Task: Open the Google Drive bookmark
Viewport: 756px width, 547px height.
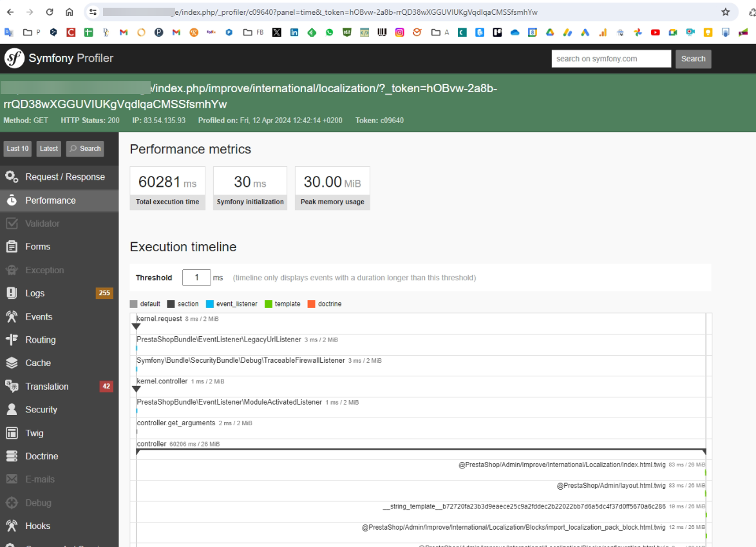Action: [x=550, y=32]
